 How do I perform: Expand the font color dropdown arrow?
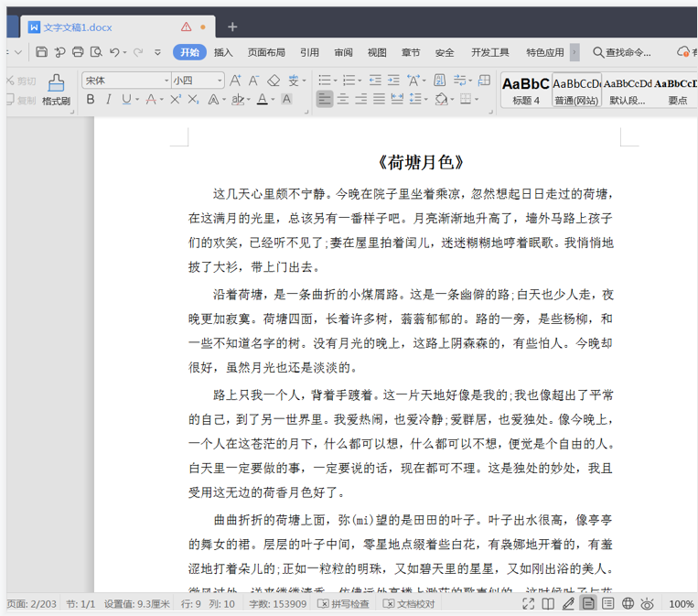(274, 99)
